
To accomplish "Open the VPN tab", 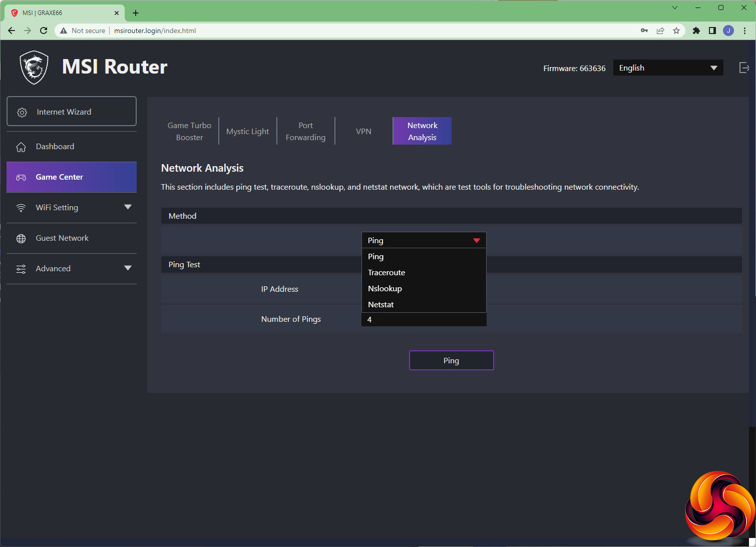I will pyautogui.click(x=363, y=131).
